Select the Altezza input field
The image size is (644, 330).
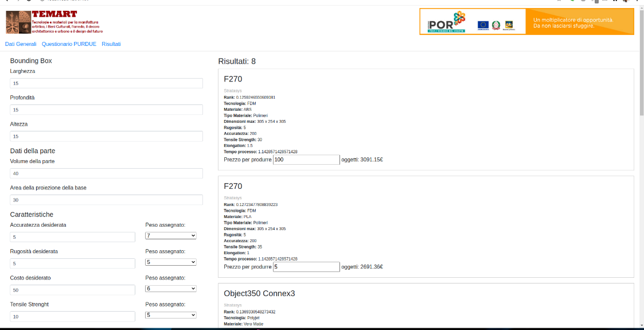106,136
